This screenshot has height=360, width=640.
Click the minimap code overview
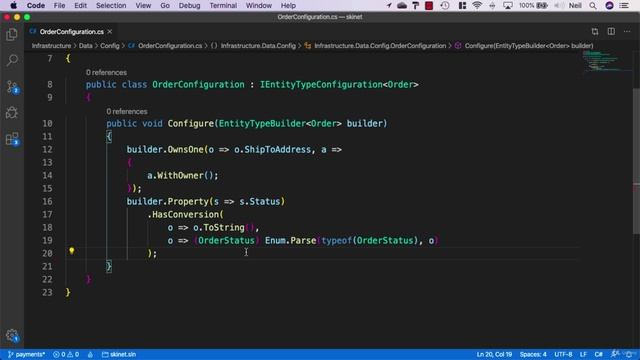coord(606,61)
